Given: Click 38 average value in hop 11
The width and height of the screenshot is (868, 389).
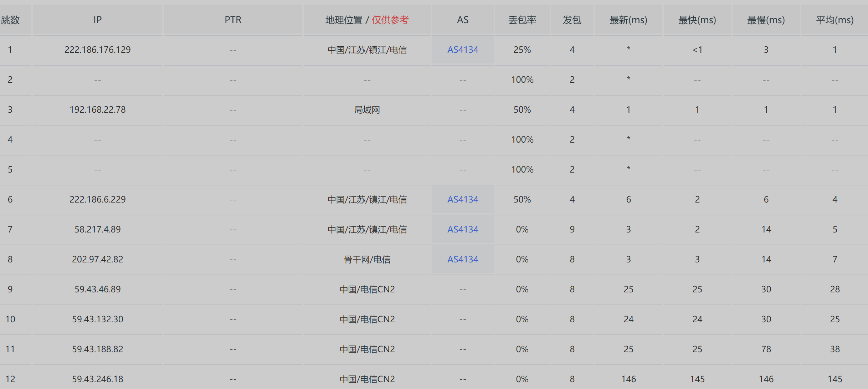Looking at the screenshot, I should click(x=834, y=349).
